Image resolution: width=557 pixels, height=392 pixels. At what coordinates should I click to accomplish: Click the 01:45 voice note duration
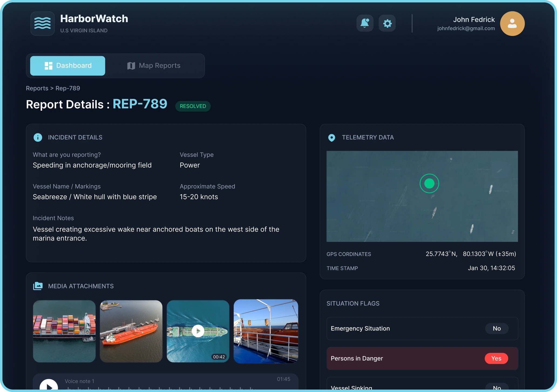pyautogui.click(x=284, y=379)
